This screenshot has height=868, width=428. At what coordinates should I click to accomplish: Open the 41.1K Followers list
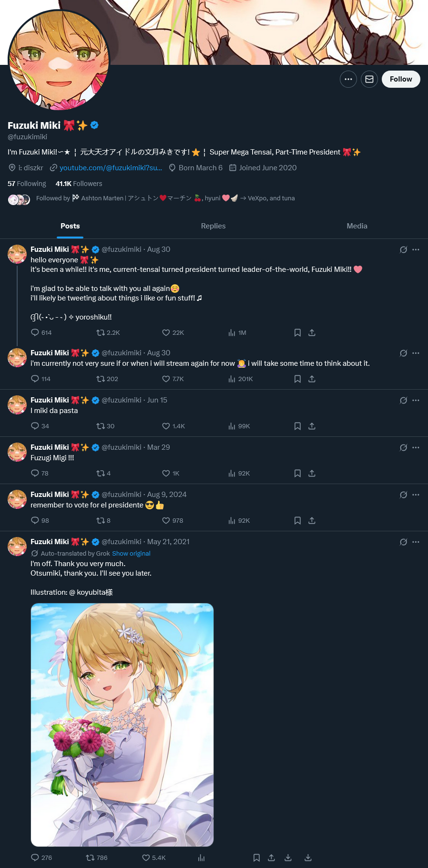79,184
